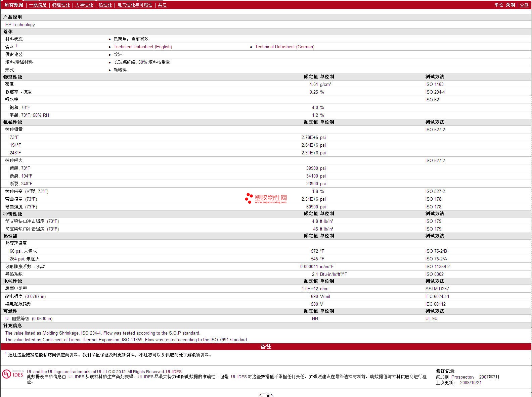Open Technical Datasheet (German) link
This screenshot has width=532, height=397.
[x=284, y=47]
